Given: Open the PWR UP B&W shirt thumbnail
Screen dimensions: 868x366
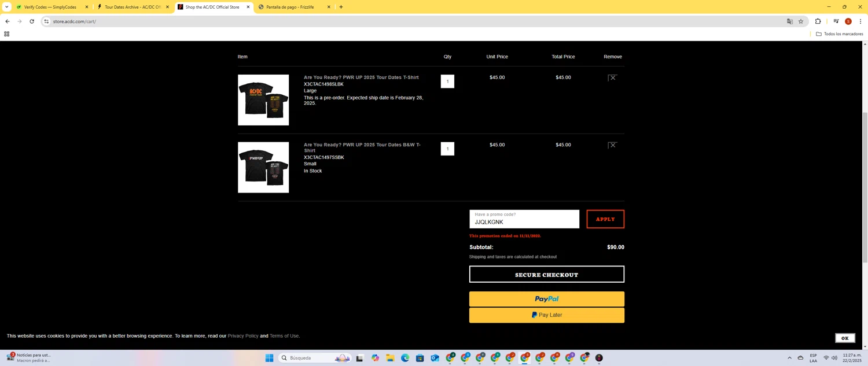Looking at the screenshot, I should (263, 168).
